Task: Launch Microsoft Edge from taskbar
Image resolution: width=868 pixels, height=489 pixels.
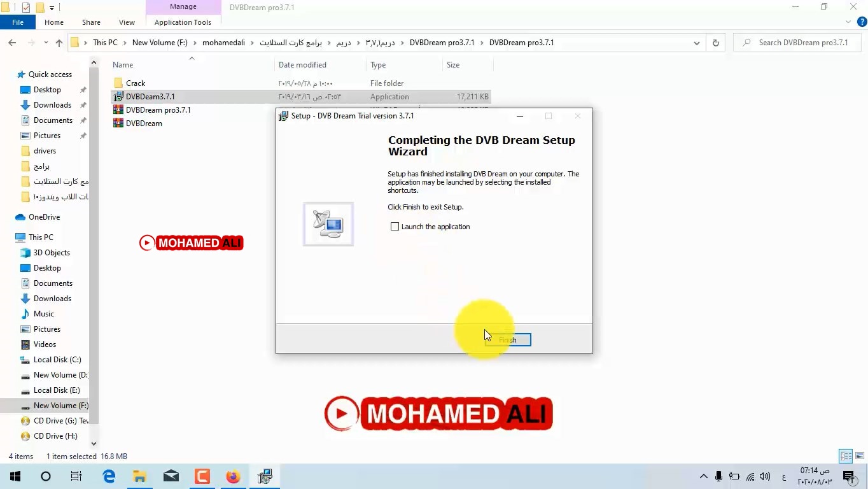Action: coord(109,476)
